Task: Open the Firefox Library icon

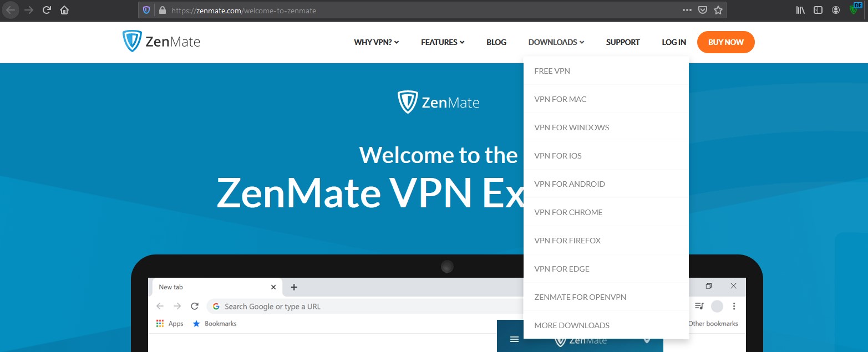Action: pos(800,10)
